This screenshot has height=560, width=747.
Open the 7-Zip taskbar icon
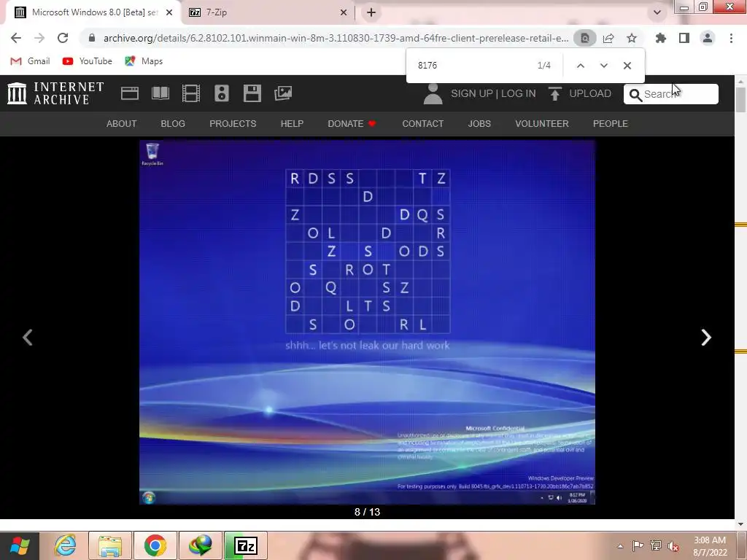pyautogui.click(x=246, y=545)
